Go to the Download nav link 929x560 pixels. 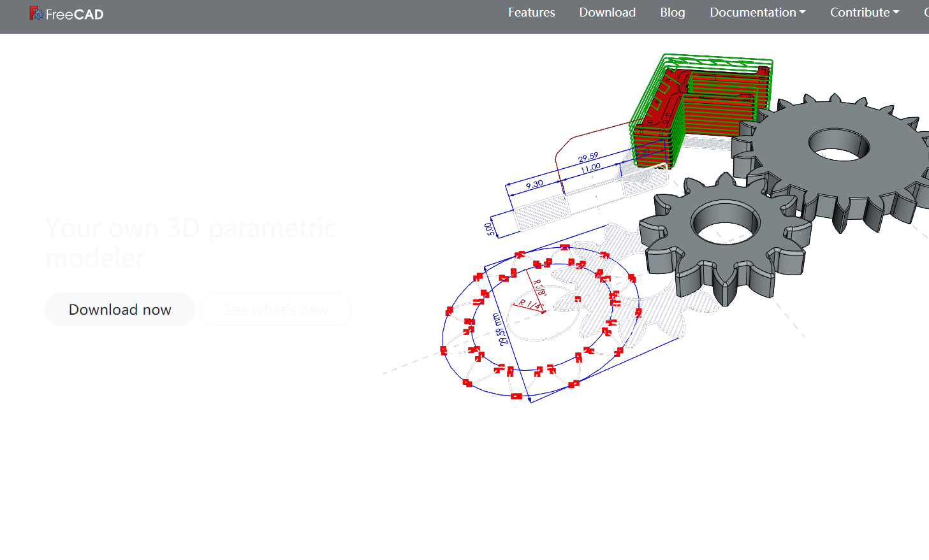click(607, 13)
